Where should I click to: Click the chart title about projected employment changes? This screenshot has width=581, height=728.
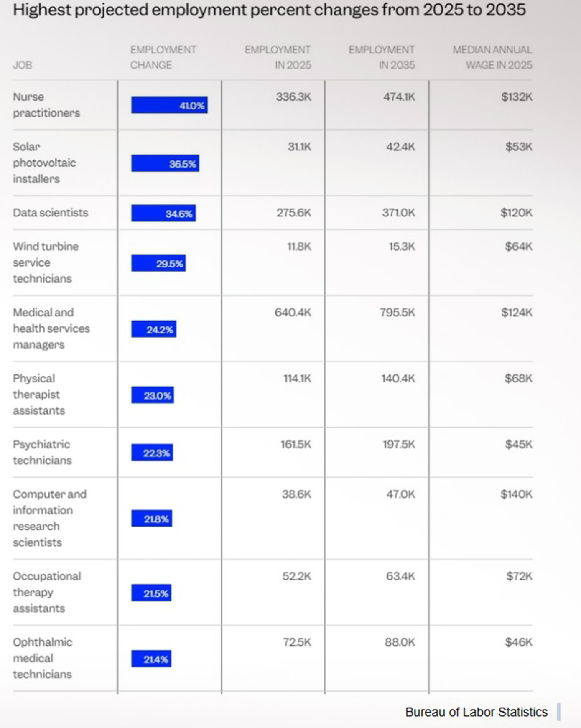(x=269, y=10)
